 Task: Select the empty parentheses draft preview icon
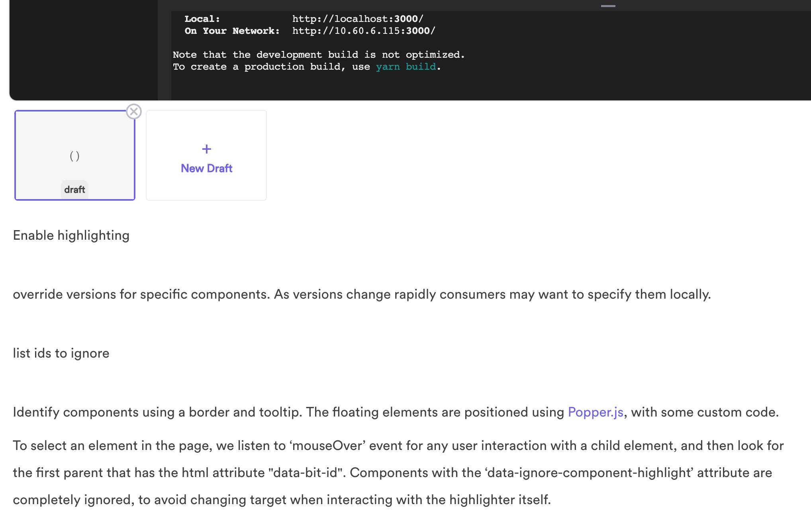[75, 156]
